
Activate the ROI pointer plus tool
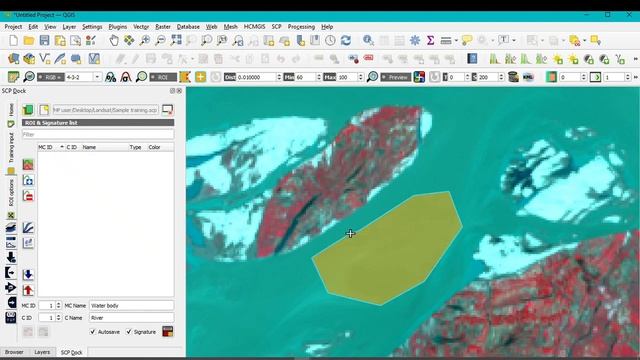tap(200, 77)
